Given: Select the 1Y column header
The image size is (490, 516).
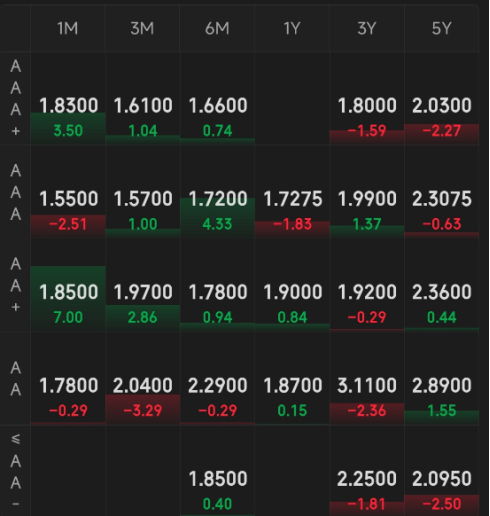Looking at the screenshot, I should pyautogui.click(x=292, y=28).
